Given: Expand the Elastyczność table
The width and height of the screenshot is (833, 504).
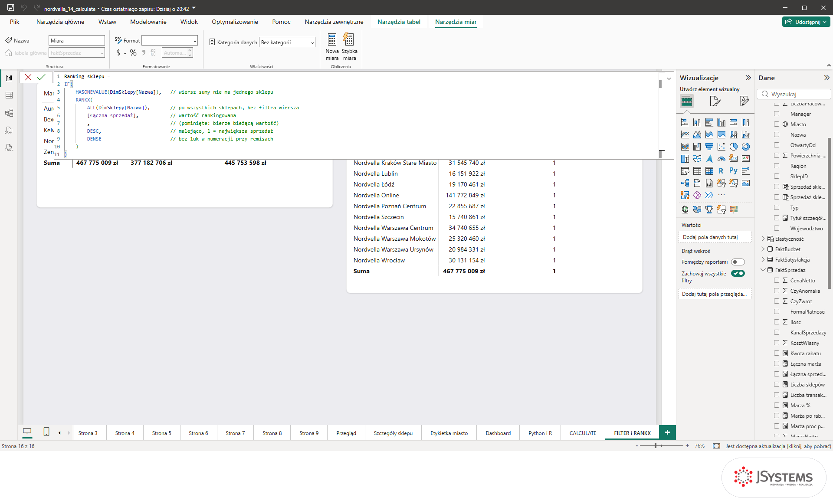Looking at the screenshot, I should point(763,239).
